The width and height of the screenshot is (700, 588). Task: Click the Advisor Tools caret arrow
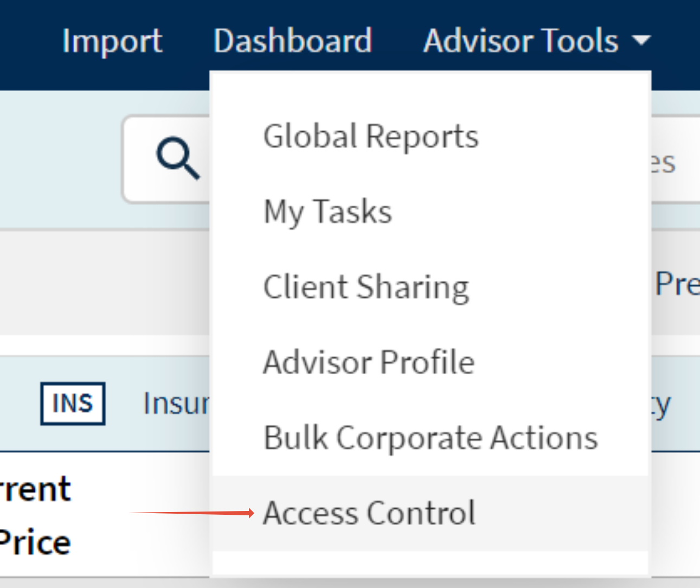click(642, 40)
